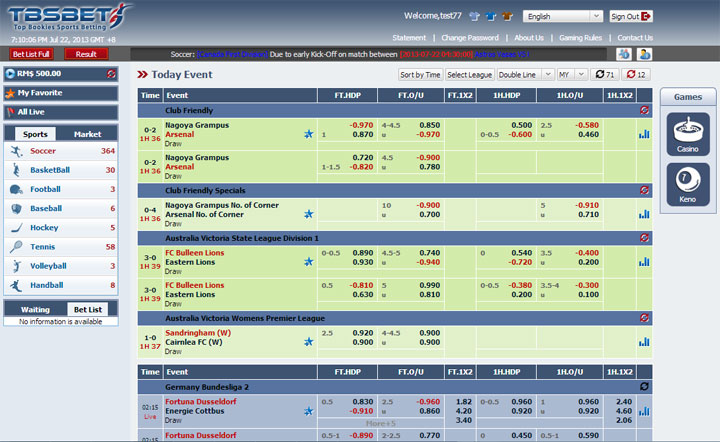Switch to the Bet List tab
The width and height of the screenshot is (720, 442).
[x=88, y=310]
